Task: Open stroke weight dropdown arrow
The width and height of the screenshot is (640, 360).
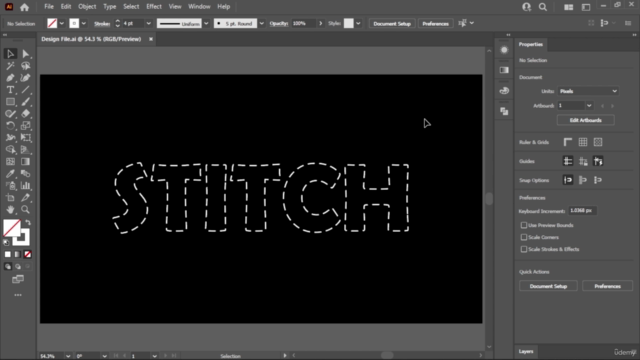Action: pos(149,24)
